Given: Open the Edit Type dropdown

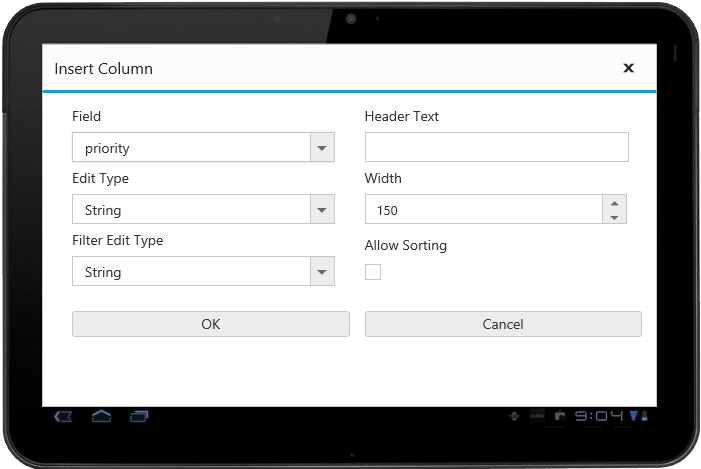Looking at the screenshot, I should [x=321, y=210].
